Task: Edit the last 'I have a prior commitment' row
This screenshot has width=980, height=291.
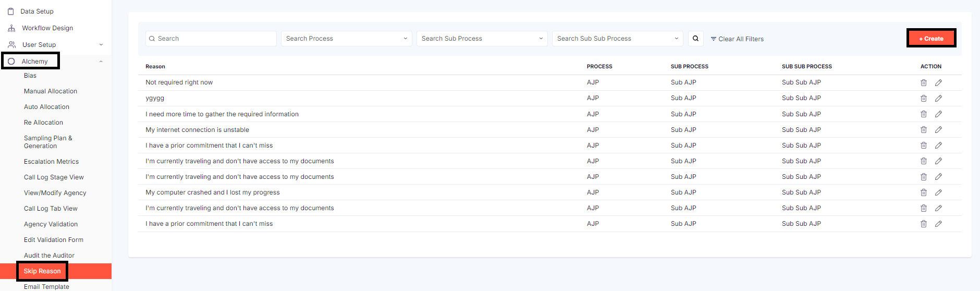Action: [938, 224]
